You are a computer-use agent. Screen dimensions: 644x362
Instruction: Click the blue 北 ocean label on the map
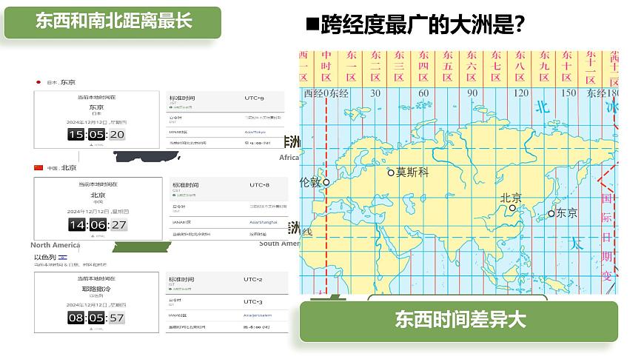tap(542, 107)
